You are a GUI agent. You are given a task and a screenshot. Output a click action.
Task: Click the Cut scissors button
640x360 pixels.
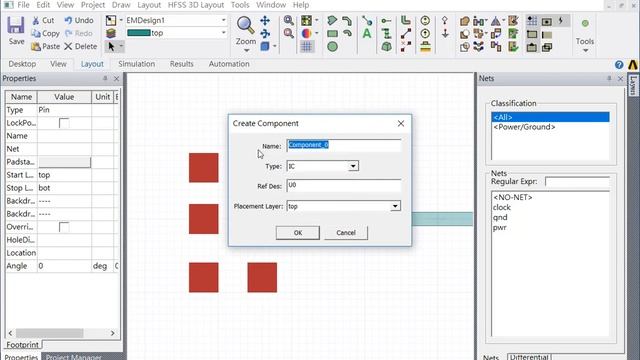(x=43, y=20)
